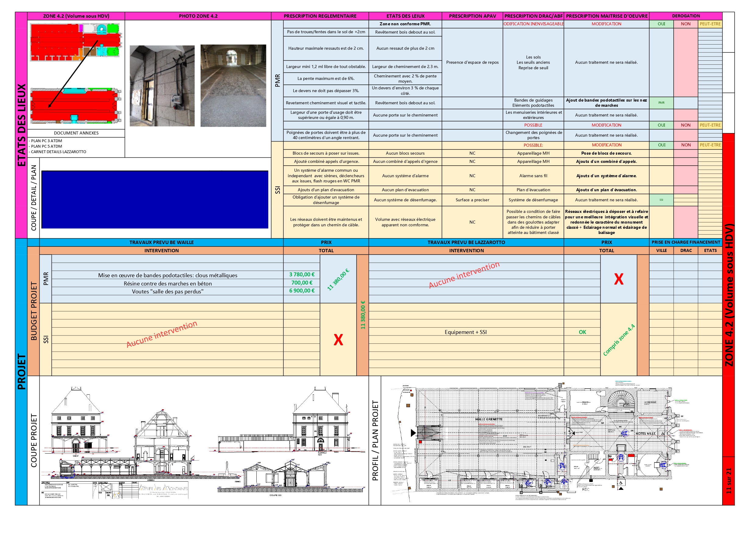Viewport: 756px width, 535px height.
Task: Select "Bandes de guidages Eléments podotactiles" cell
Action: [x=533, y=103]
